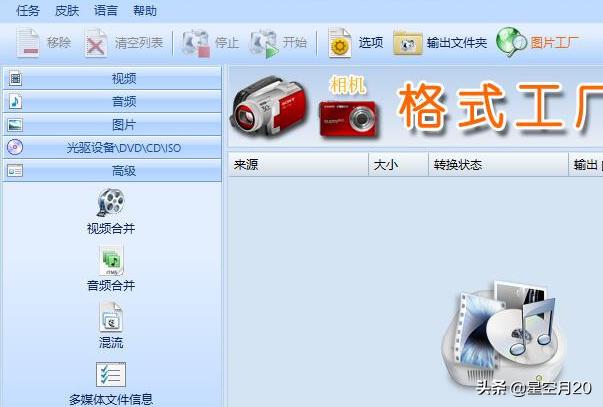Open the 皮肤 skin menu
Viewport: 603px width, 407px height.
[x=66, y=11]
